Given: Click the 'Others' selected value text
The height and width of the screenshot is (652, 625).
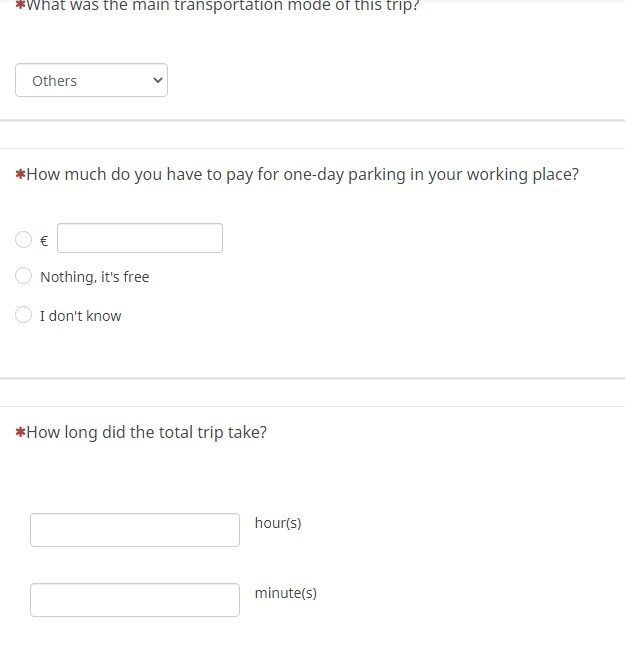Looking at the screenshot, I should click(x=54, y=81).
